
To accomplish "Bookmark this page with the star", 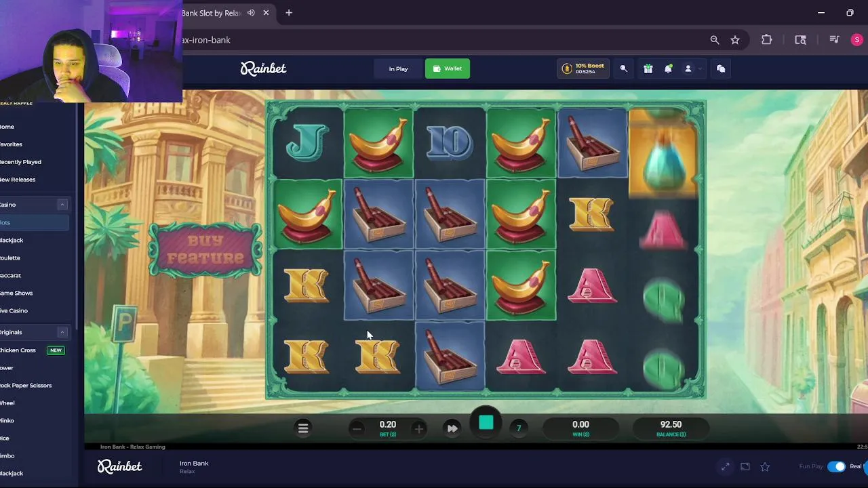I will (735, 40).
